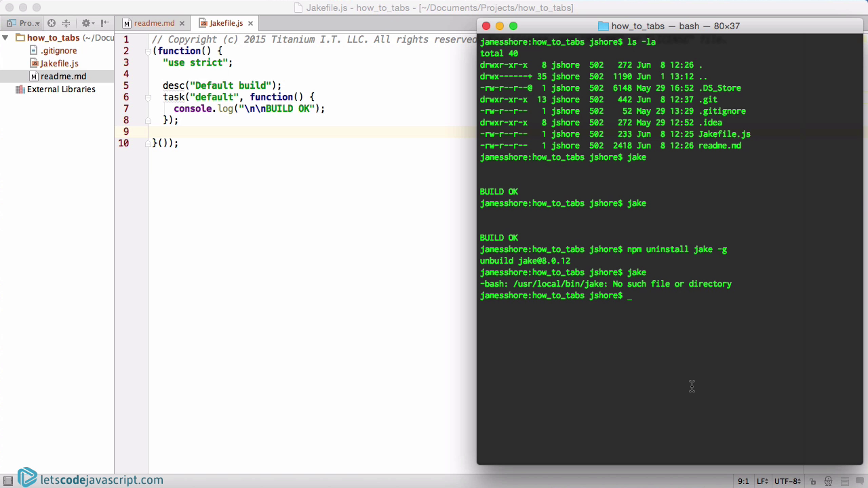Click line number 4 in the gutter

[x=125, y=74]
